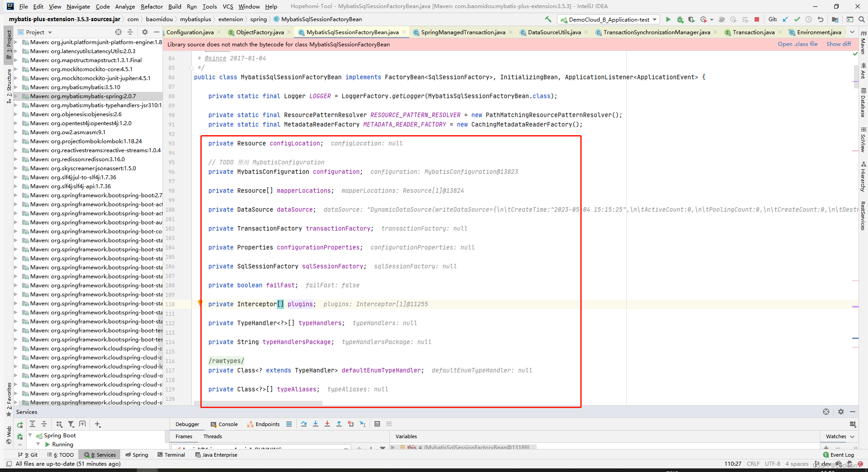Expand Maven: org.redisson:redisson:3.16.0 node
Image resolution: width=868 pixels, height=472 pixels.
[x=16, y=159]
